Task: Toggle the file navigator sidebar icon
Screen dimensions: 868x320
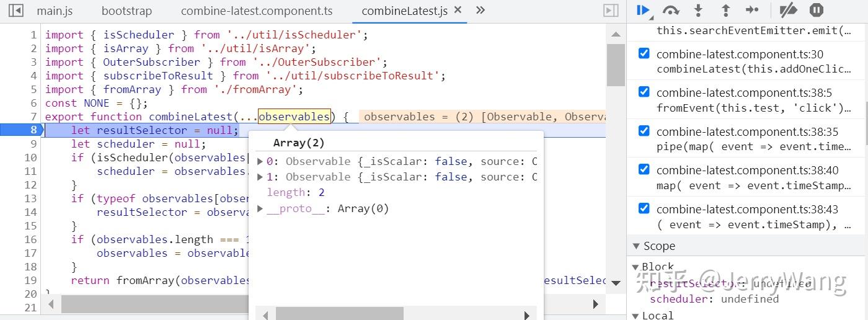Action: point(15,11)
